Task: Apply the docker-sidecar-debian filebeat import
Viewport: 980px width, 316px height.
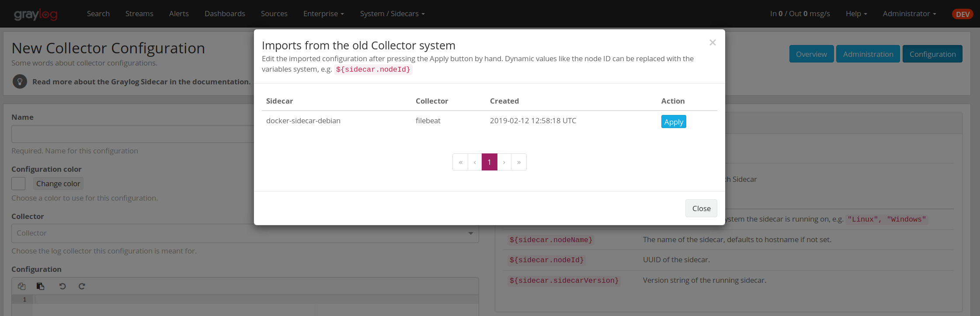Action: 673,122
